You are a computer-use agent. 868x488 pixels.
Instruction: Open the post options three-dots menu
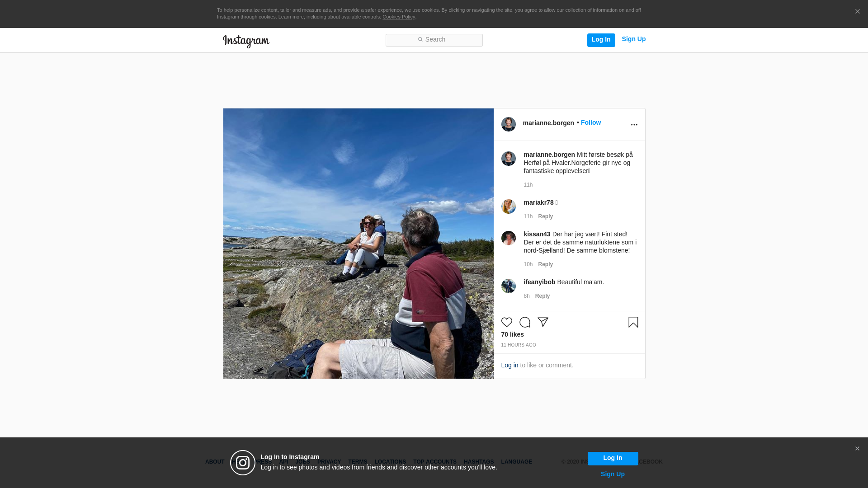coord(634,125)
